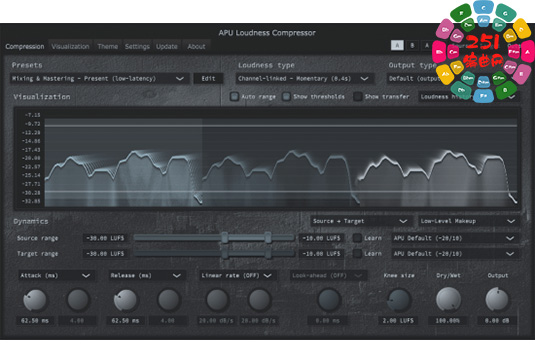Click the first Linear rate knob
Viewport: 535px width, 363px height.
pyautogui.click(x=217, y=300)
